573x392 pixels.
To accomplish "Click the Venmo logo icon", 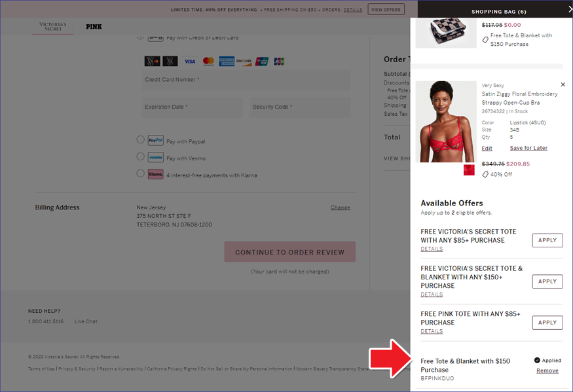I will 156,157.
